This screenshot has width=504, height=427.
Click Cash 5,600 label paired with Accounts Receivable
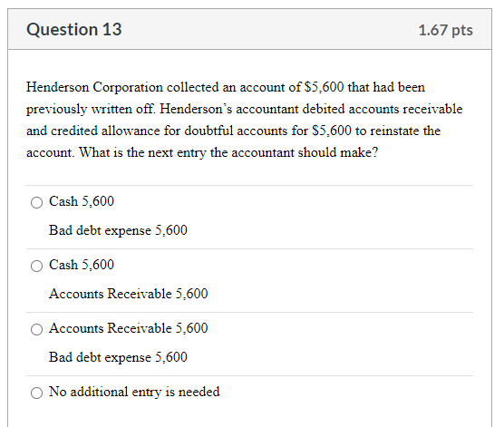click(82, 265)
